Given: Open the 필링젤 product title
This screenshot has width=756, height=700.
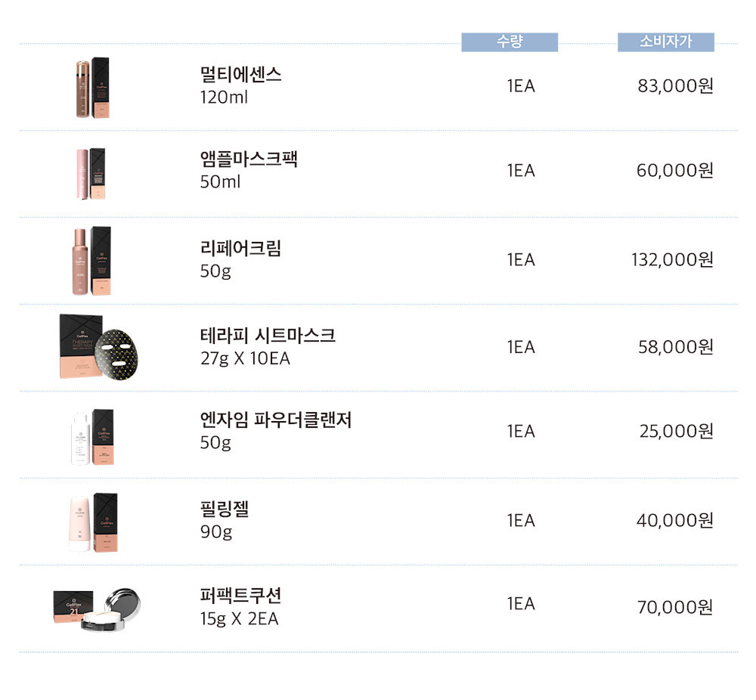Looking at the screenshot, I should tap(225, 509).
